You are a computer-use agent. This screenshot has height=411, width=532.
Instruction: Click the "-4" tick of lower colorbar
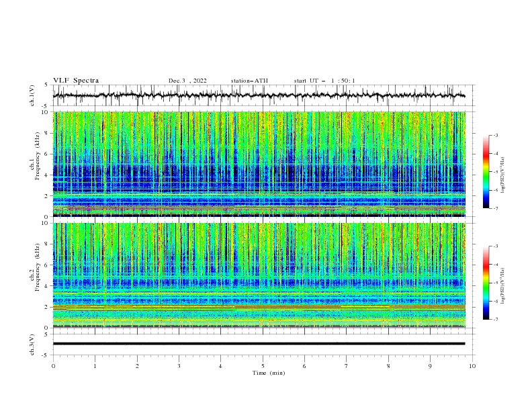(495, 265)
